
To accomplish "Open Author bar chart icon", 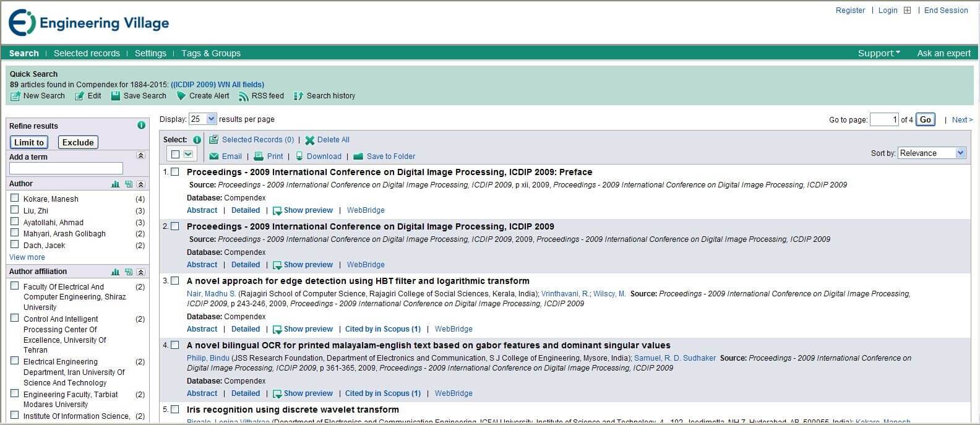I will click(x=115, y=184).
